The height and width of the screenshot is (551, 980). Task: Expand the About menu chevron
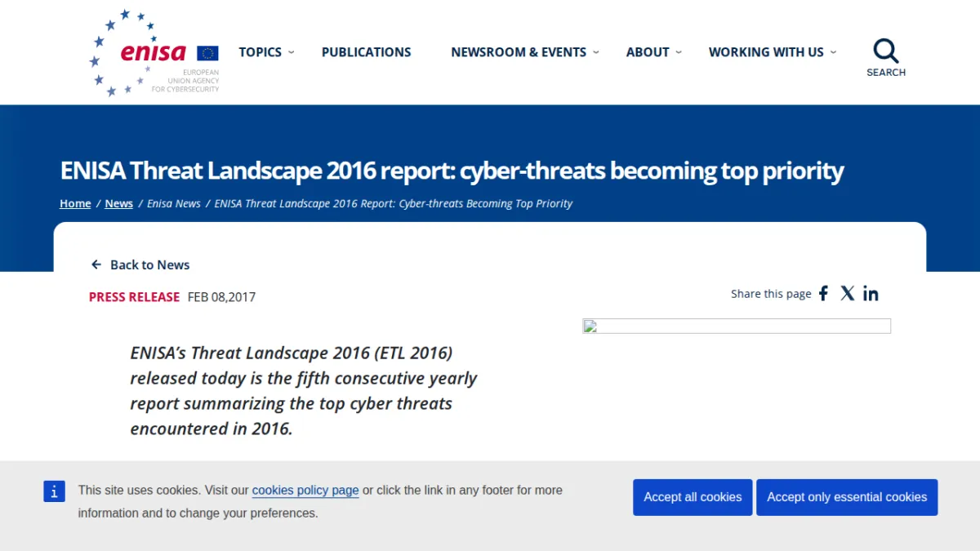(679, 52)
